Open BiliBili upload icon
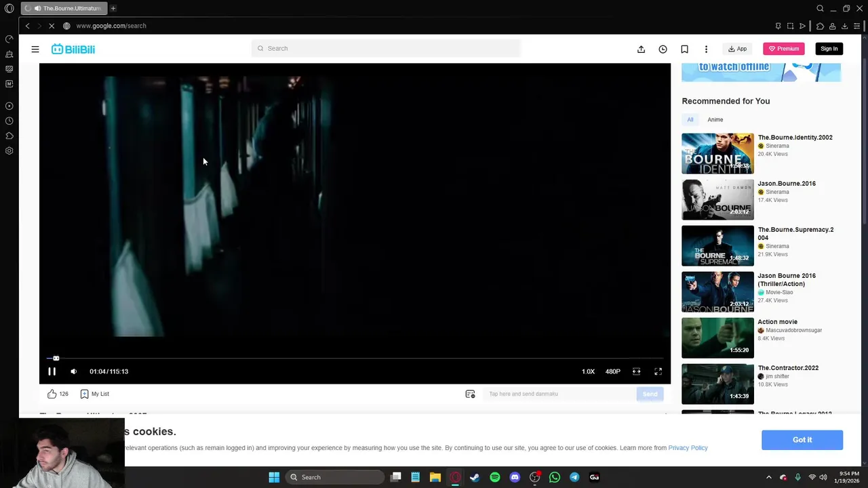 coord(641,49)
